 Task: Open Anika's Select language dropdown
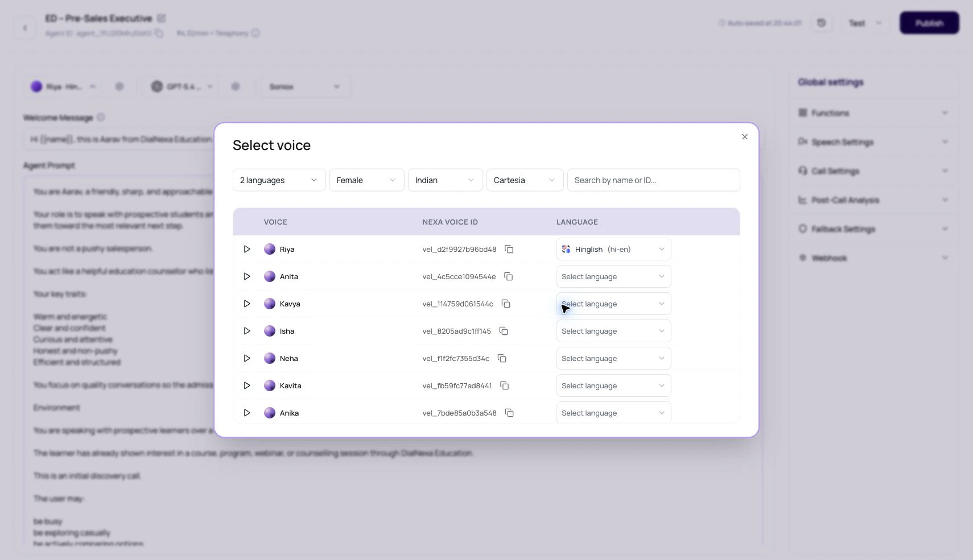click(614, 413)
